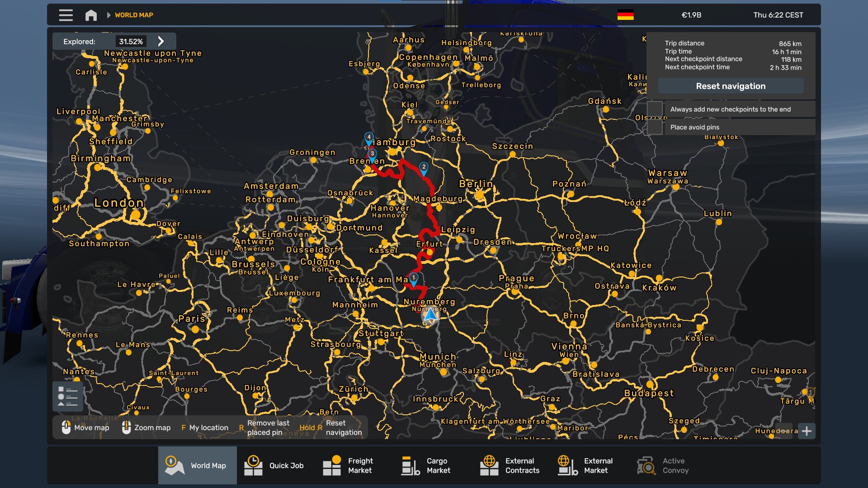This screenshot has height=488, width=868.
Task: Click the German flag icon
Action: click(625, 15)
